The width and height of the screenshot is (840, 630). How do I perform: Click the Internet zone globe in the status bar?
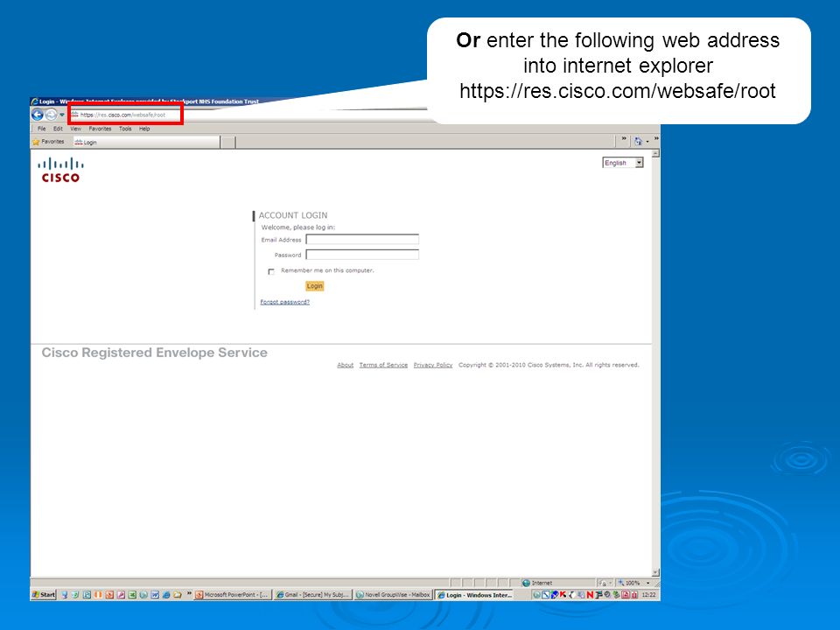point(526,583)
